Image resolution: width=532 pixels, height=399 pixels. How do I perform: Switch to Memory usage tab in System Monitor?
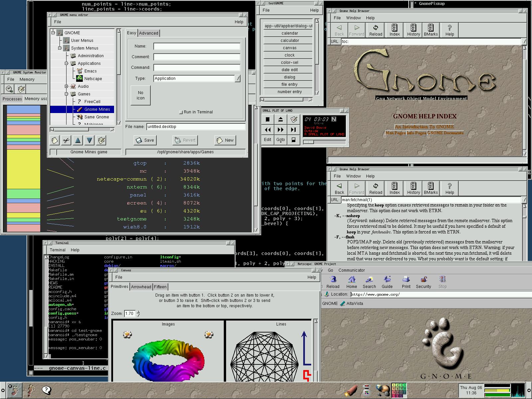36,99
